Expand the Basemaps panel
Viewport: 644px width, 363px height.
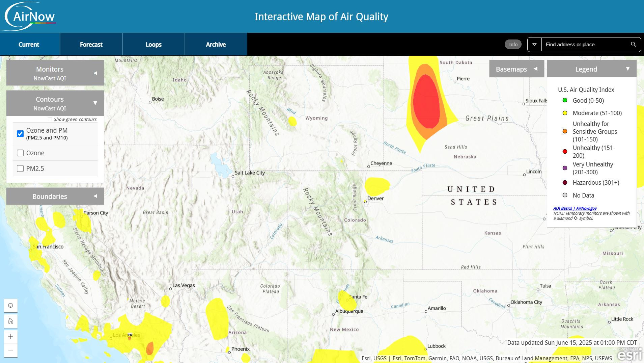point(516,69)
